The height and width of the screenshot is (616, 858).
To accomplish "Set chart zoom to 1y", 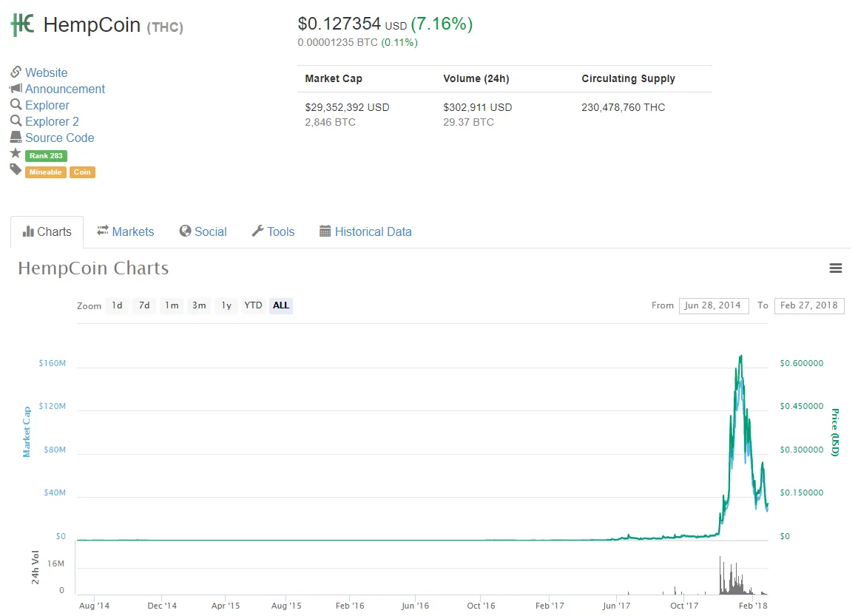I will click(x=226, y=305).
